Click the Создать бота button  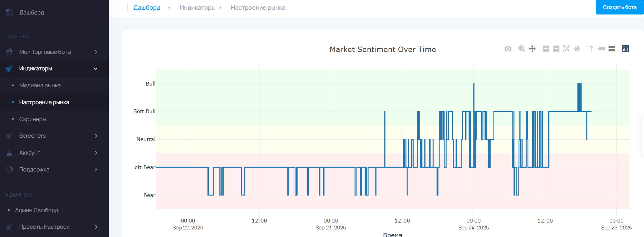(619, 7)
